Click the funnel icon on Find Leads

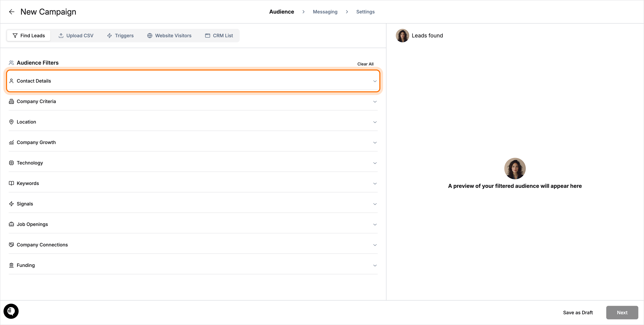tap(15, 36)
